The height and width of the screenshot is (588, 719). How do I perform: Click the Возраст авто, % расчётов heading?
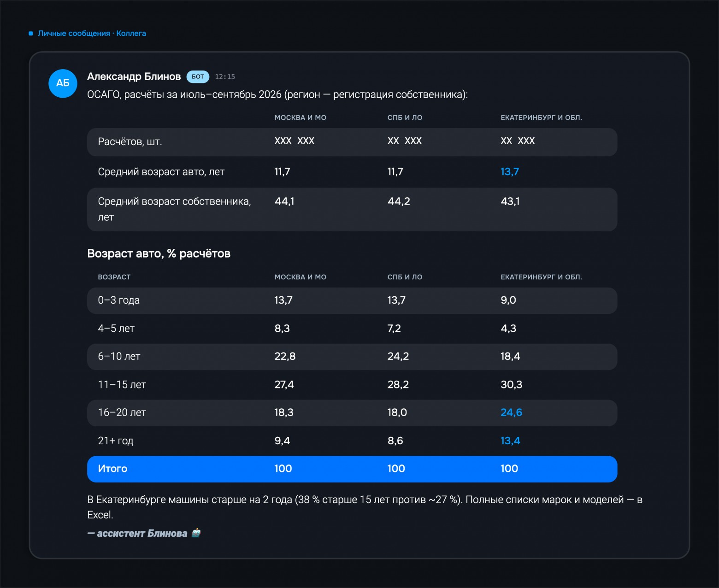[159, 253]
